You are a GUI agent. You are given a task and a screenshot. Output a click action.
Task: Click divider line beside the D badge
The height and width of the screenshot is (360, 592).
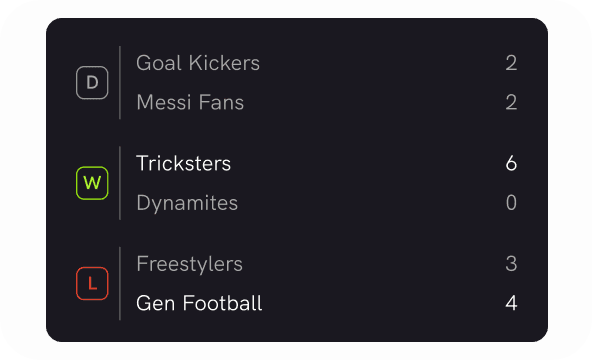(120, 83)
